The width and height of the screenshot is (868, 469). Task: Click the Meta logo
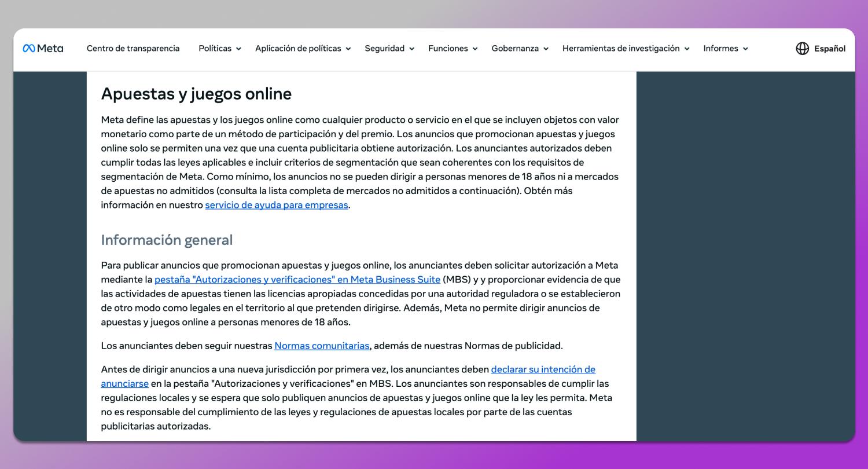click(43, 49)
